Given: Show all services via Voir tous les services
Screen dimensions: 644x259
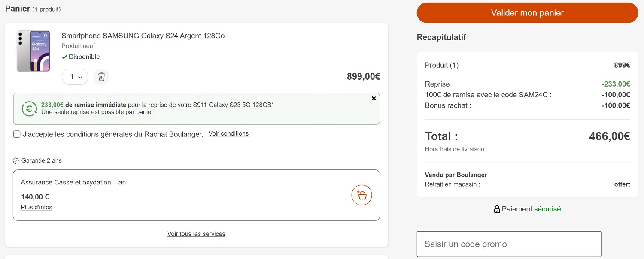Looking at the screenshot, I should 196,234.
